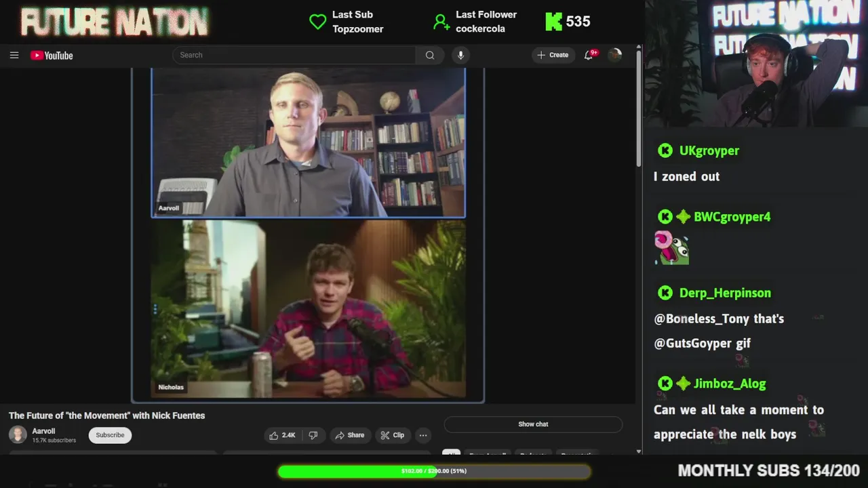Click the green Kick logo counter
This screenshot has width=868, height=488.
point(568,22)
